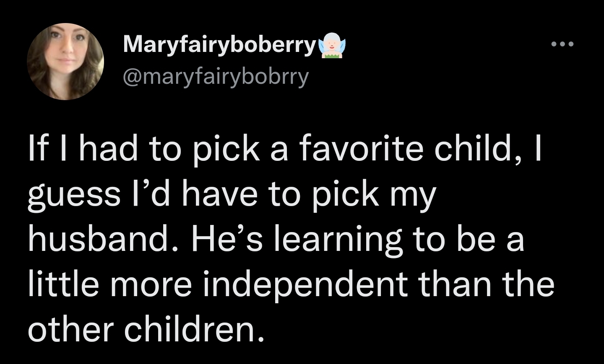Image resolution: width=604 pixels, height=364 pixels.
Task: Click the fairy emoji beside the display name
Action: pos(331,45)
